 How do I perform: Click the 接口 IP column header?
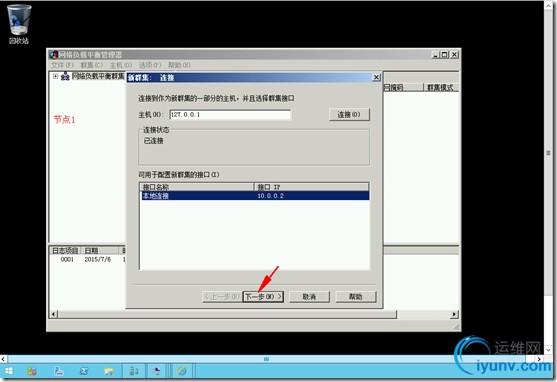click(x=312, y=187)
